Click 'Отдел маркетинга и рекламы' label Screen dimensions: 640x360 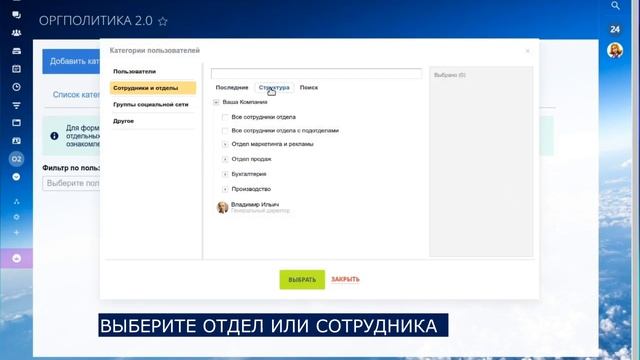(x=272, y=144)
